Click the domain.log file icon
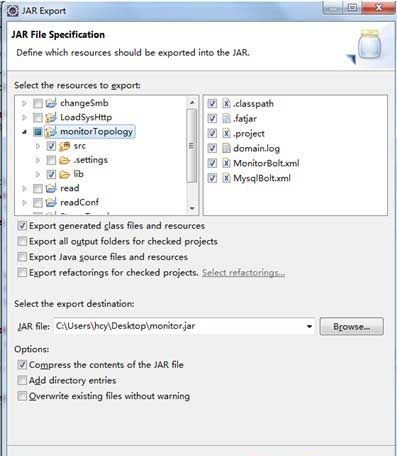The width and height of the screenshot is (397, 456). 226,148
